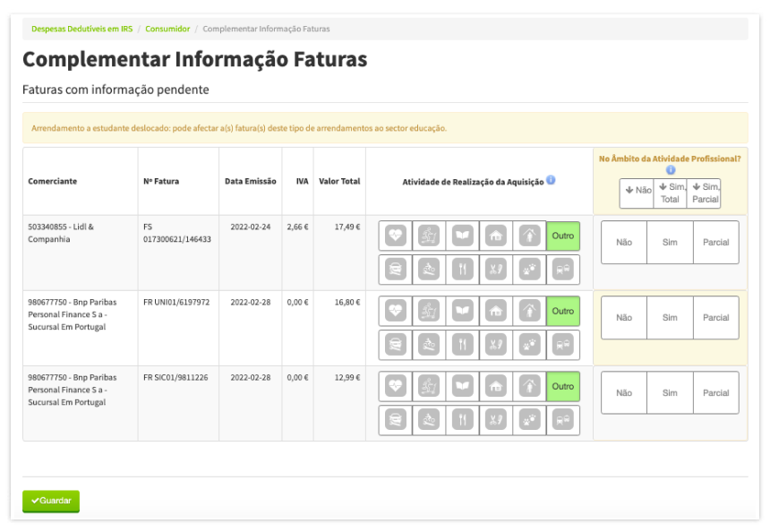Click info icon below Atividade Profissional header
This screenshot has height=532, width=770.
670,170
